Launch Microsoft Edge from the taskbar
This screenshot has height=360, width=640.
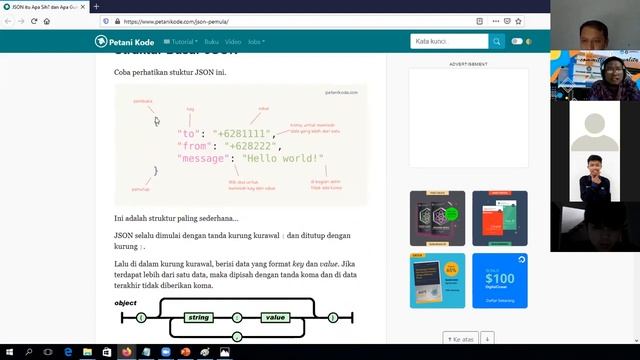point(68,352)
